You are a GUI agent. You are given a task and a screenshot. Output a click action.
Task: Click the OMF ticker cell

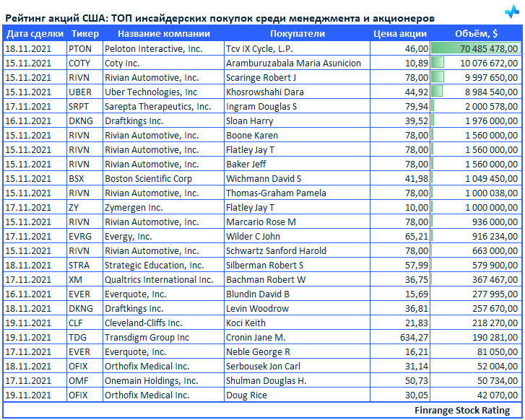[x=84, y=380]
